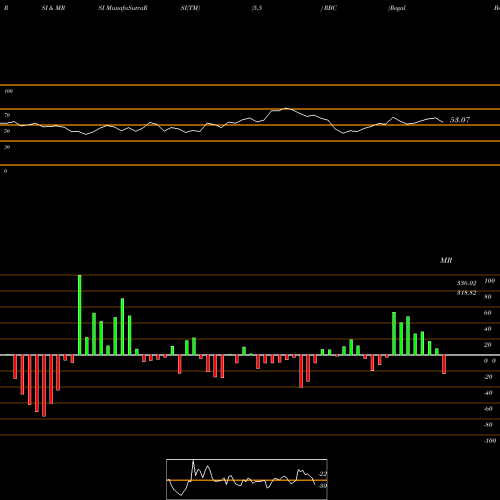Click the longest red histogram bar

click(x=44, y=386)
